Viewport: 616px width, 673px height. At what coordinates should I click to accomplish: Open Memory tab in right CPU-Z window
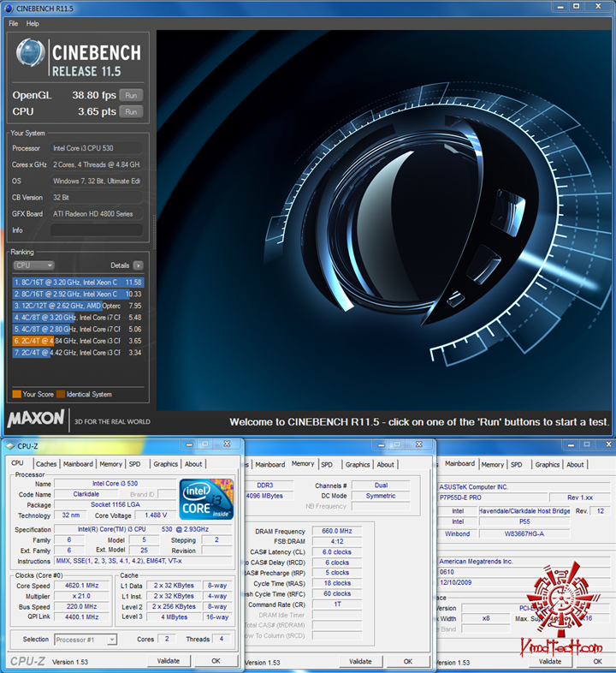click(493, 464)
